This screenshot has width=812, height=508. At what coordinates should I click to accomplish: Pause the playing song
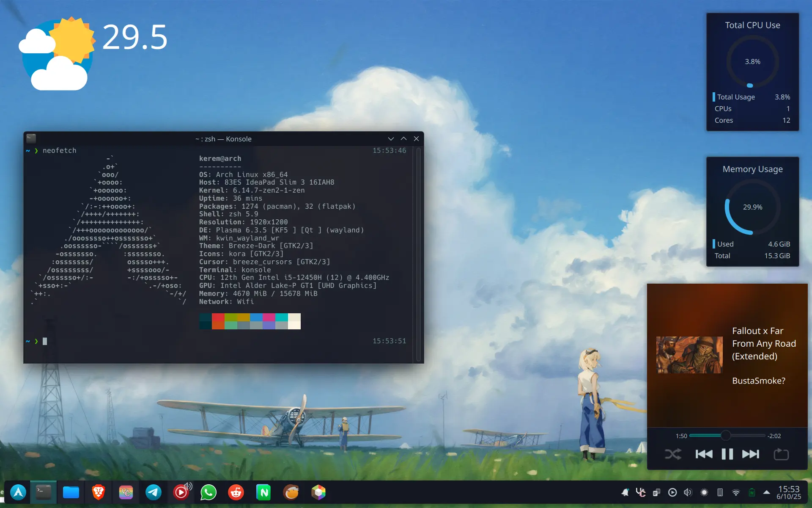click(x=727, y=454)
